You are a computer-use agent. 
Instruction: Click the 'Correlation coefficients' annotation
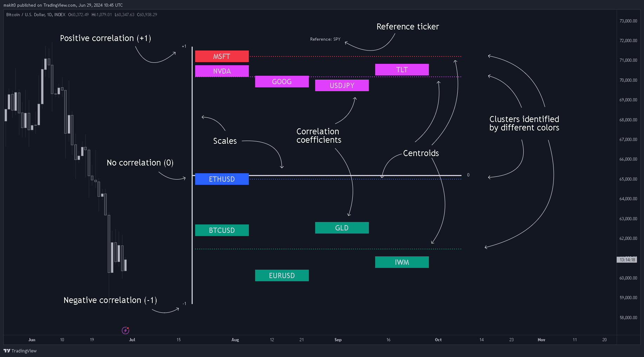[x=319, y=136]
